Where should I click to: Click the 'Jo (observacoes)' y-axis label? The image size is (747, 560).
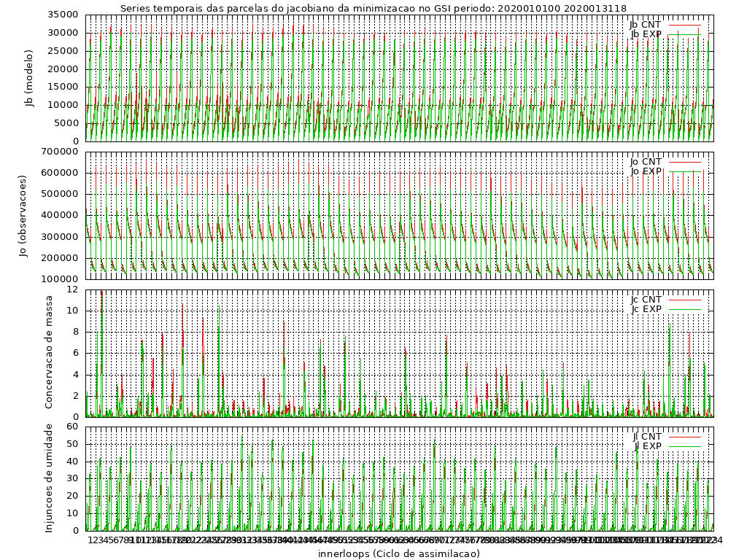tap(24, 216)
